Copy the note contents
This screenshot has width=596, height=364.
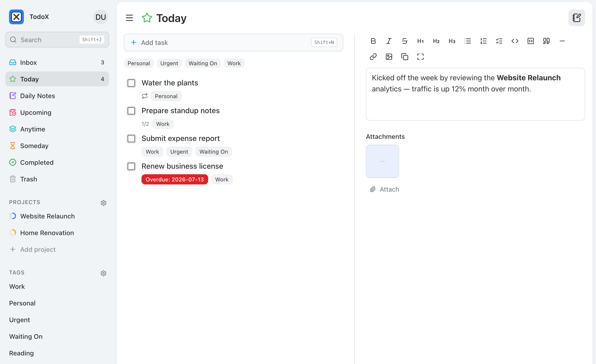405,57
